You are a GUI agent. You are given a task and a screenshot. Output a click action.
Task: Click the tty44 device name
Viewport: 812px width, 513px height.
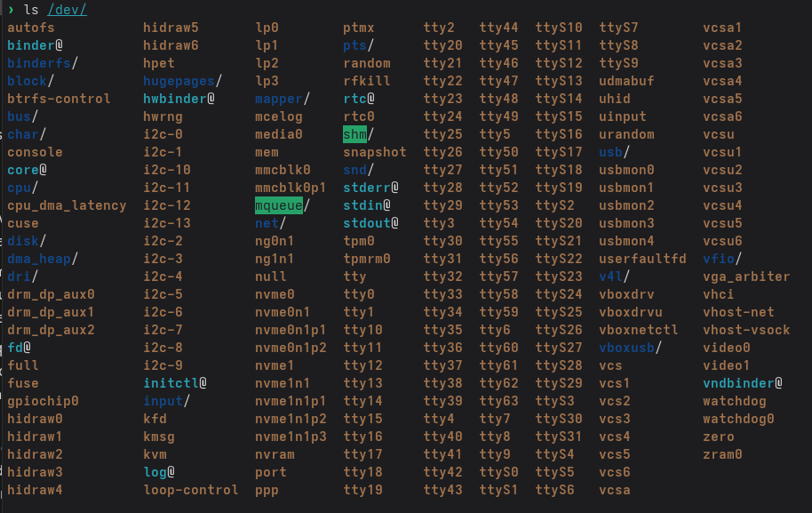[x=498, y=28]
